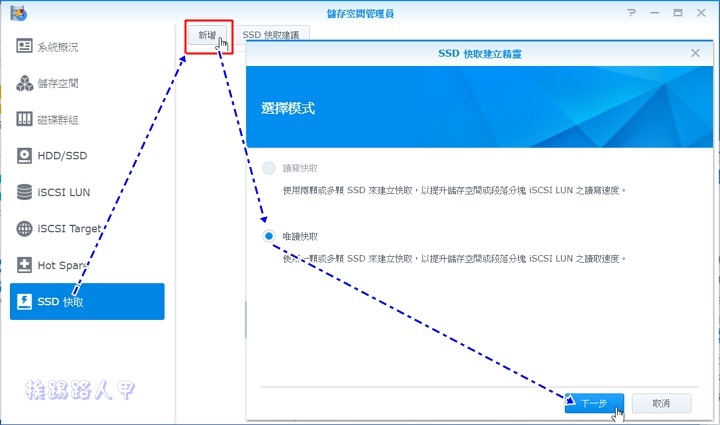This screenshot has height=425, width=720.
Task: Click the 下一步 next button
Action: pyautogui.click(x=594, y=403)
